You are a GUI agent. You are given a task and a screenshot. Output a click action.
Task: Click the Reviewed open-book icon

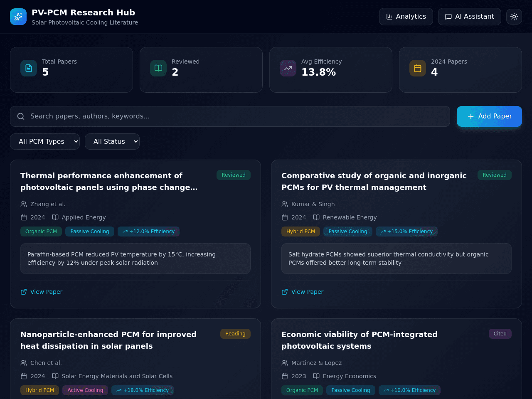tap(158, 68)
